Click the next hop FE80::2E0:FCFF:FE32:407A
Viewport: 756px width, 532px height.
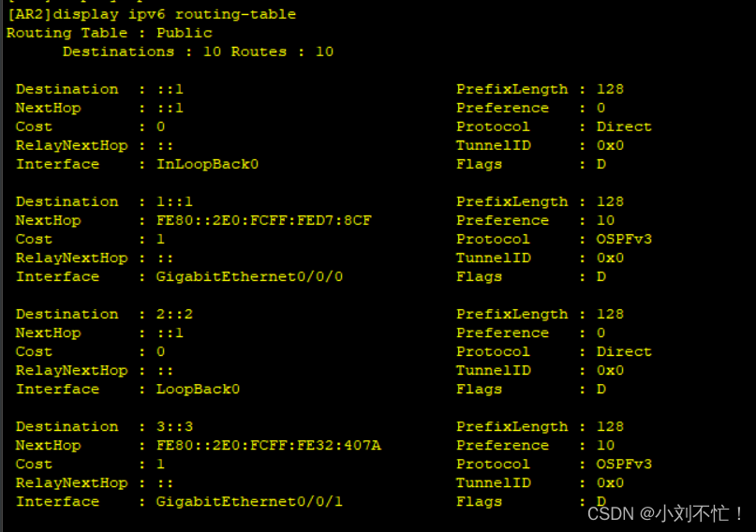[x=269, y=446]
